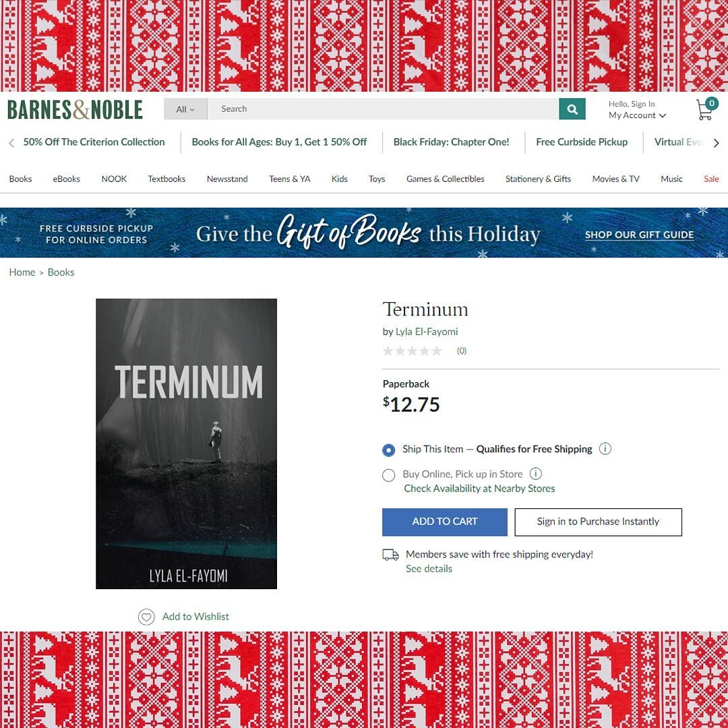Click Sign in to Purchase Instantly
Viewport: 728px width, 728px height.
pyautogui.click(x=598, y=522)
